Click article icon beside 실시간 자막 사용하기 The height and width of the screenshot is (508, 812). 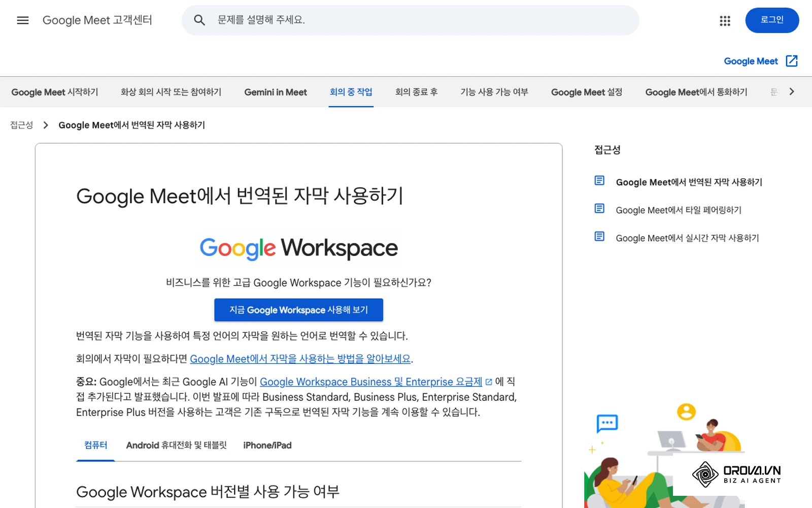599,237
